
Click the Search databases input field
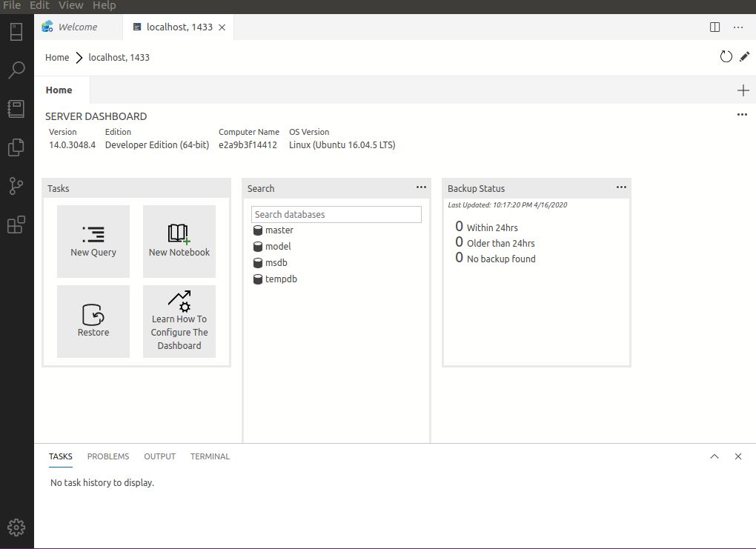336,214
